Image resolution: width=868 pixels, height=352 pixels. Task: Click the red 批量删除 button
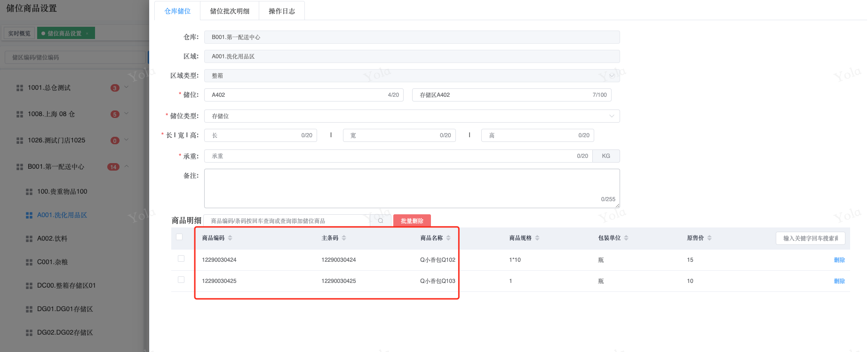coord(412,221)
